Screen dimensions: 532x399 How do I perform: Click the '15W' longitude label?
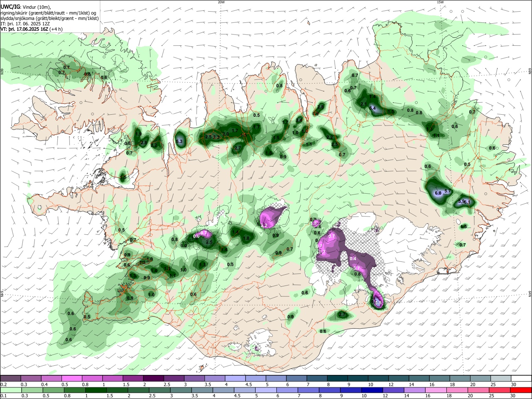pyautogui.click(x=440, y=2)
